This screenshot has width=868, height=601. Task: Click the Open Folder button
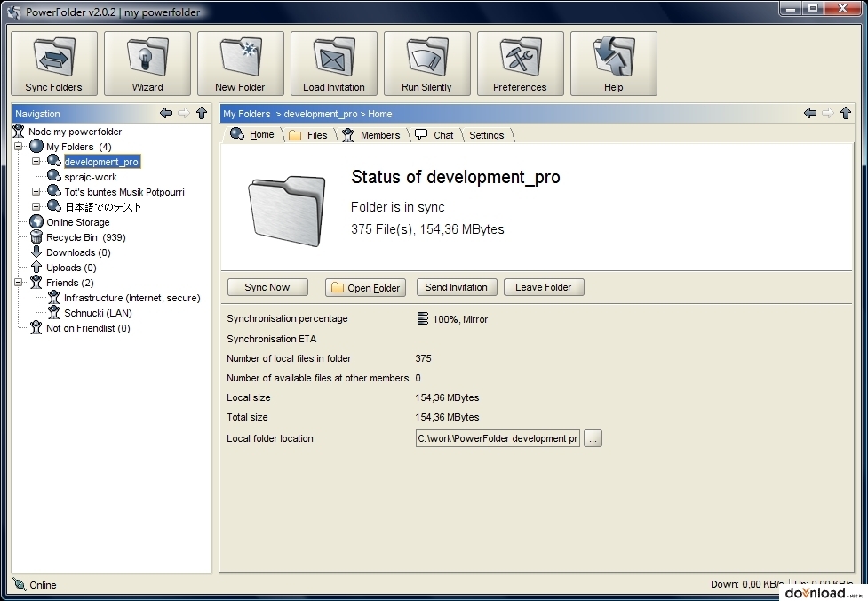pyautogui.click(x=365, y=287)
